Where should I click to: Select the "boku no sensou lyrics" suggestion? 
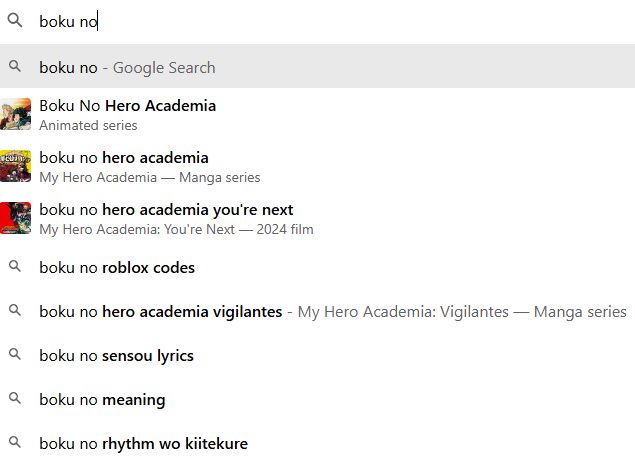(116, 356)
